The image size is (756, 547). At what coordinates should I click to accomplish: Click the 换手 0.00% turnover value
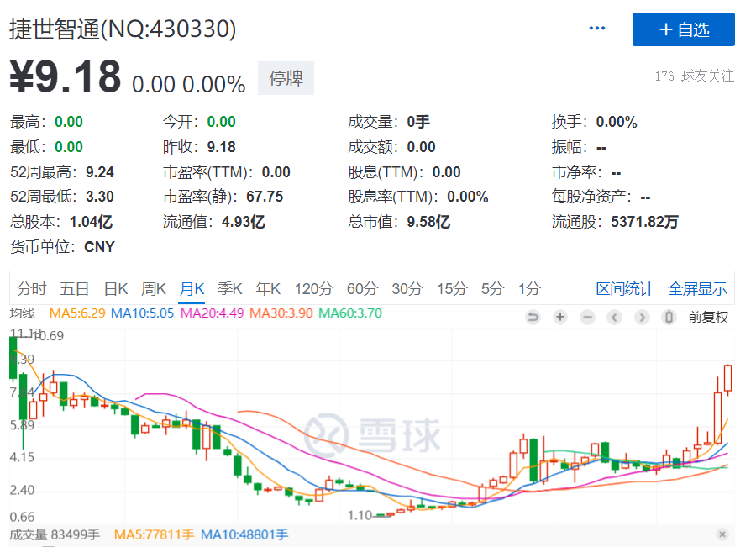(x=617, y=122)
